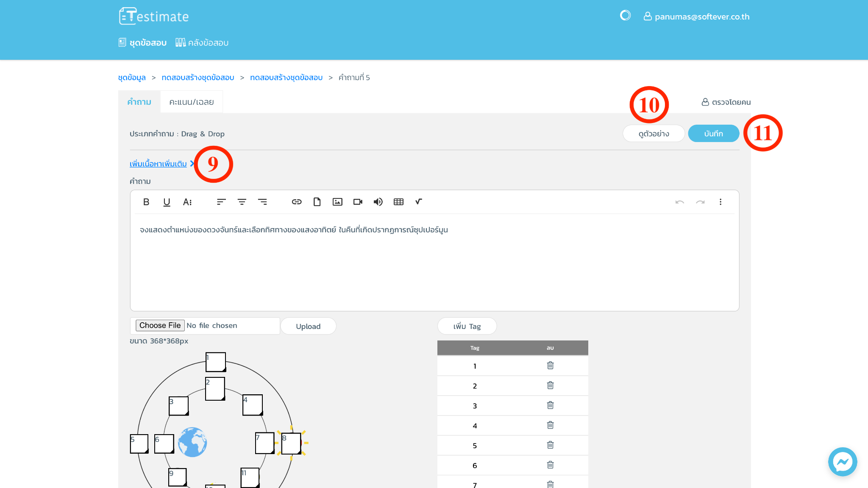This screenshot has width=868, height=488.
Task: Open the Messenger chat bubble
Action: point(842,461)
